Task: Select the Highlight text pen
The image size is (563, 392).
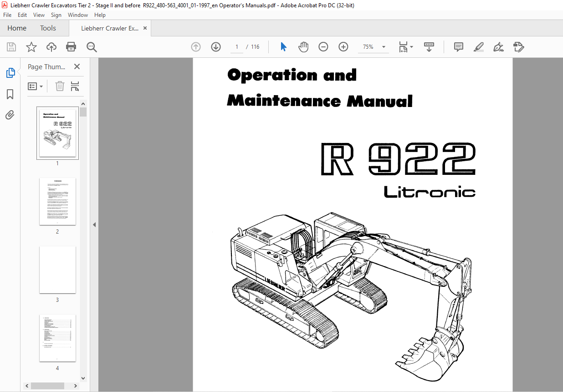Action: pyautogui.click(x=478, y=47)
